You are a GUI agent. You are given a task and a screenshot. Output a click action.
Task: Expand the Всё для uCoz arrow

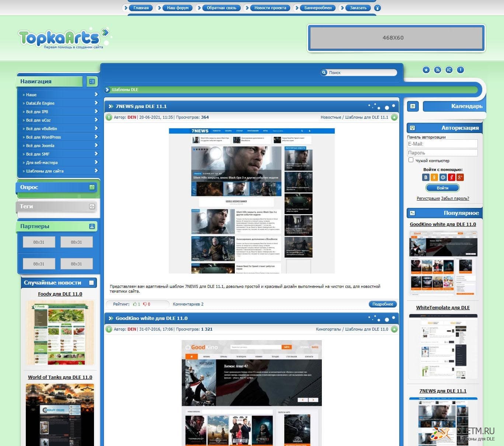96,120
